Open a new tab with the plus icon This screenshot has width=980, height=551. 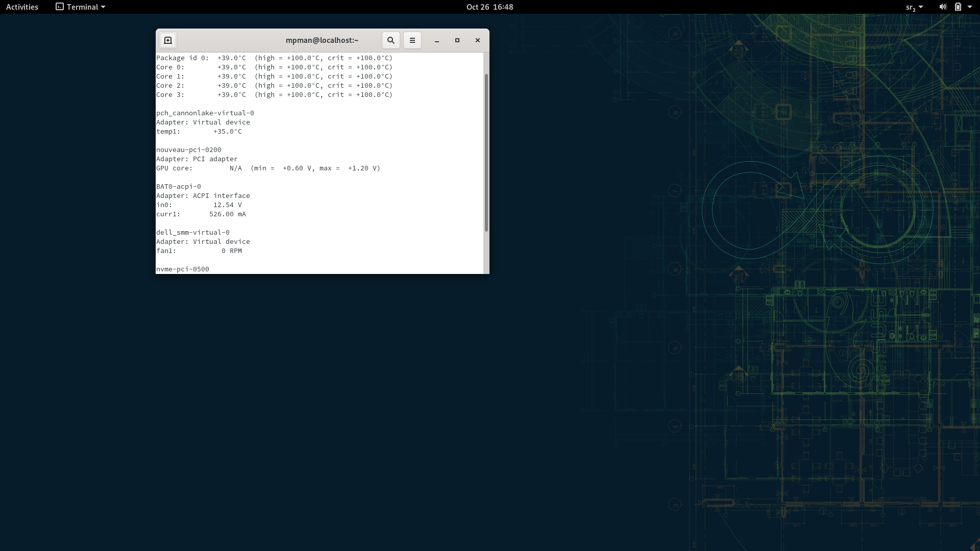(168, 40)
